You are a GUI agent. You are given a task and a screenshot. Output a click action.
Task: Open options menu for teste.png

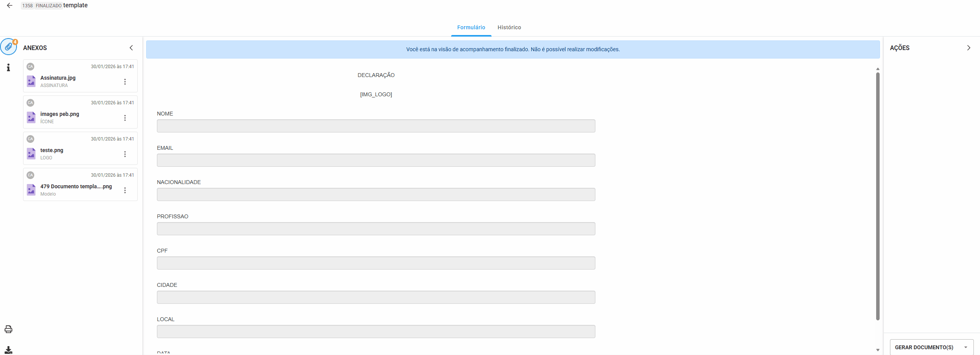coord(125,154)
